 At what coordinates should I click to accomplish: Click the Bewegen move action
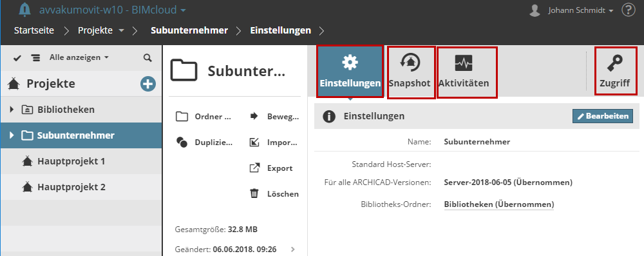[274, 117]
